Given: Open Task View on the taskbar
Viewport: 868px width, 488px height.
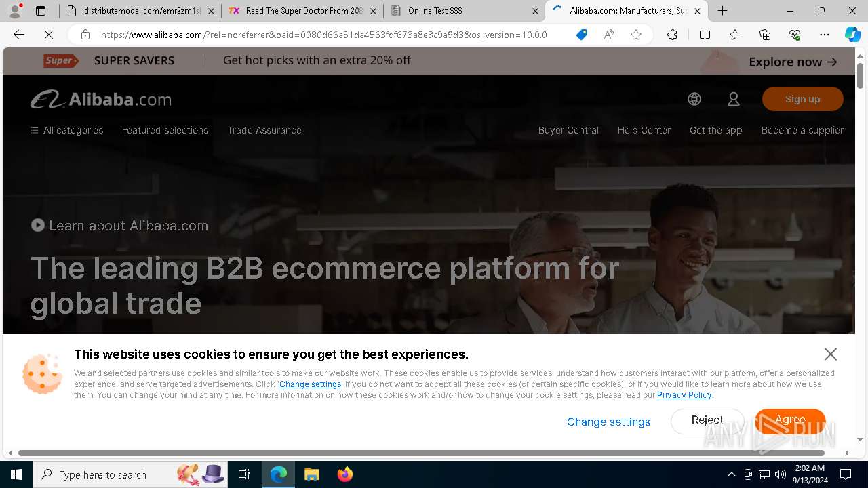Looking at the screenshot, I should click(244, 474).
